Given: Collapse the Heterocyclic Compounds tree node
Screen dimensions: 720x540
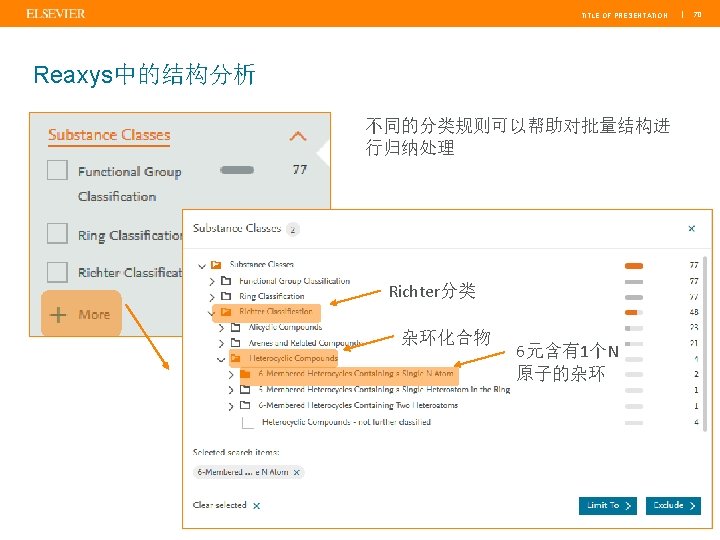Looking at the screenshot, I should 221,360.
